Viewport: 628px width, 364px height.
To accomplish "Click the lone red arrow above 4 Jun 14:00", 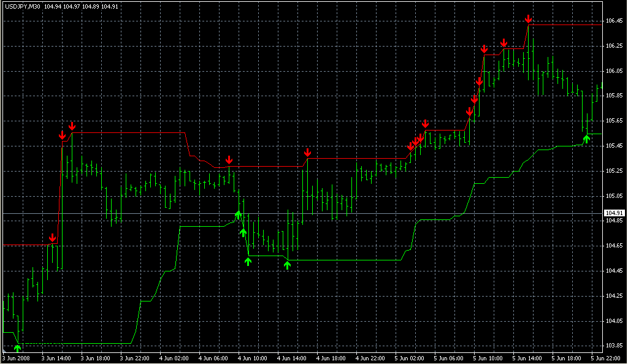I will point(307,152).
